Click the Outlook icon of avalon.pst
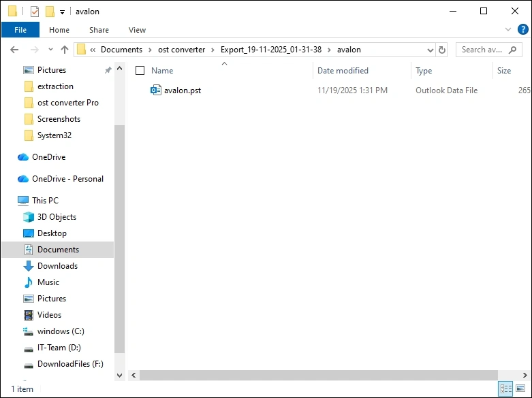 (x=156, y=90)
